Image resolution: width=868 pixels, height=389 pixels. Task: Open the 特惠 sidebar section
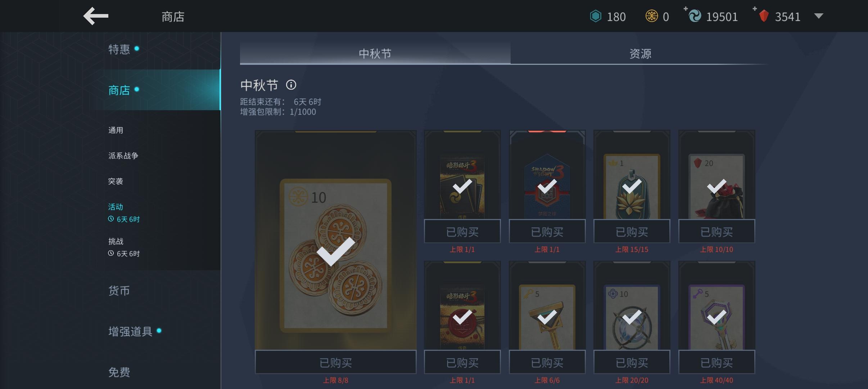(x=119, y=49)
